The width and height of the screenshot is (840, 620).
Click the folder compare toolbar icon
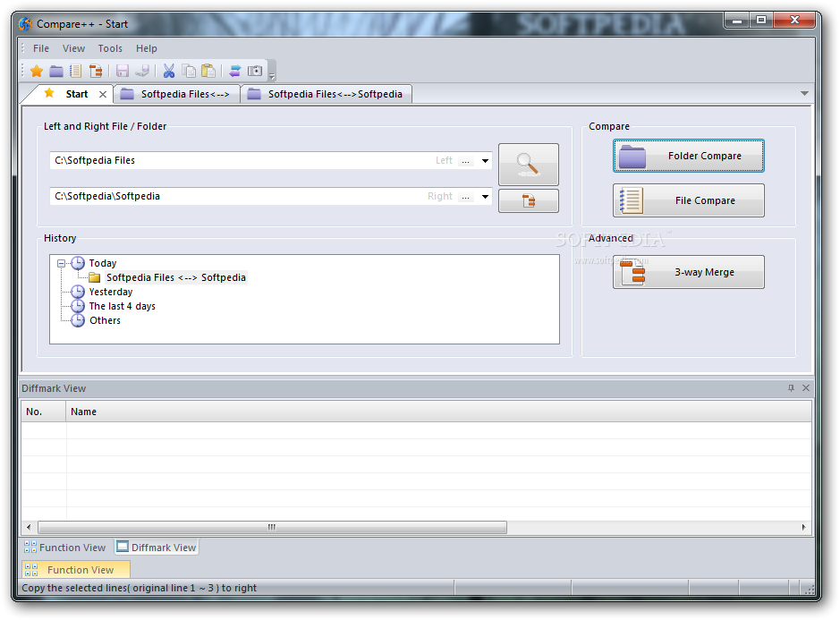point(56,71)
